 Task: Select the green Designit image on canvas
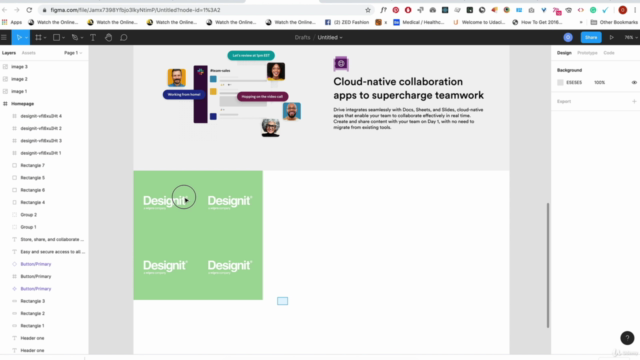(198, 235)
